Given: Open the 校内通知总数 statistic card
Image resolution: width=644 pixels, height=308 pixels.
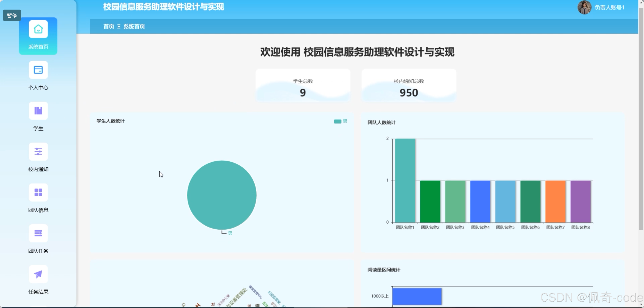Looking at the screenshot, I should point(409,85).
